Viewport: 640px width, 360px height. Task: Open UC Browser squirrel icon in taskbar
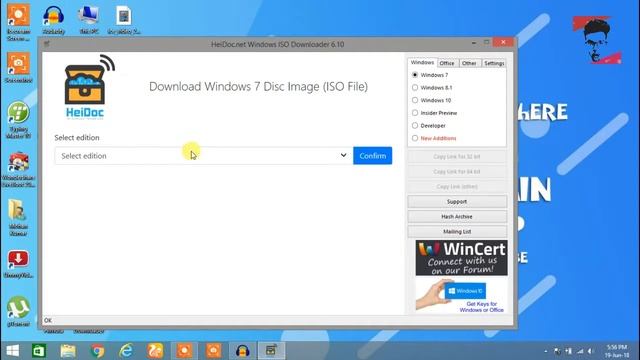(x=155, y=351)
